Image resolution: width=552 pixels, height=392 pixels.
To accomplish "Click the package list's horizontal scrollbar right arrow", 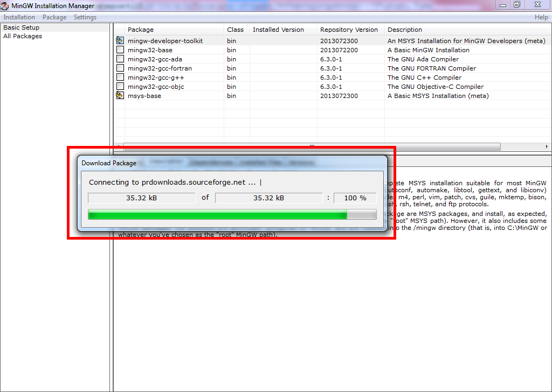I will (547, 146).
